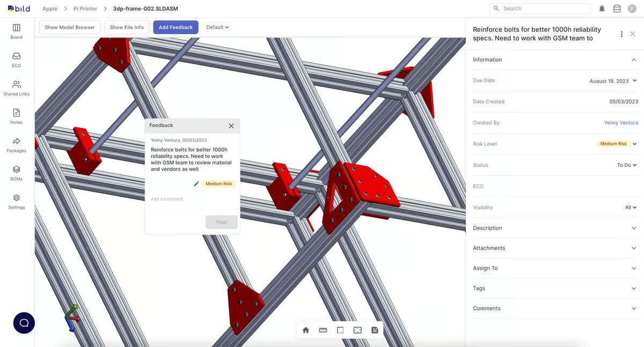Click the pencil edit icon in feedback
This screenshot has width=644, height=347.
[x=196, y=184]
